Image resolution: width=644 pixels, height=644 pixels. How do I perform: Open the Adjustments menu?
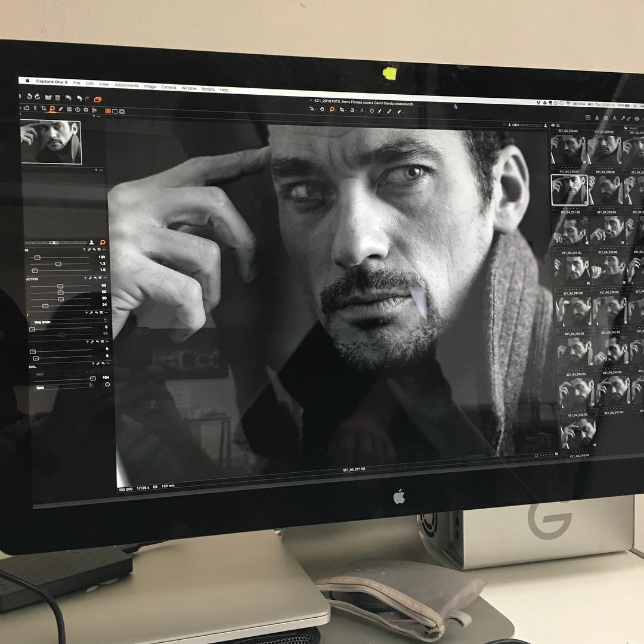(126, 85)
